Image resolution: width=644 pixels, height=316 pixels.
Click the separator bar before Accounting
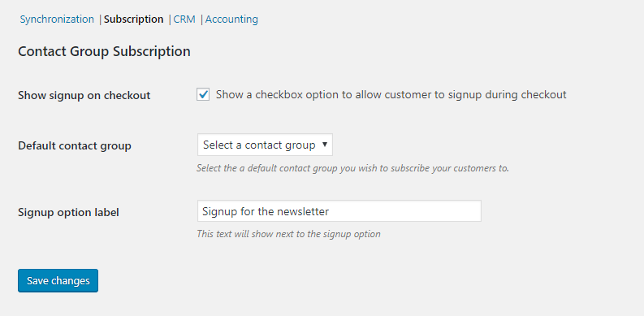201,19
